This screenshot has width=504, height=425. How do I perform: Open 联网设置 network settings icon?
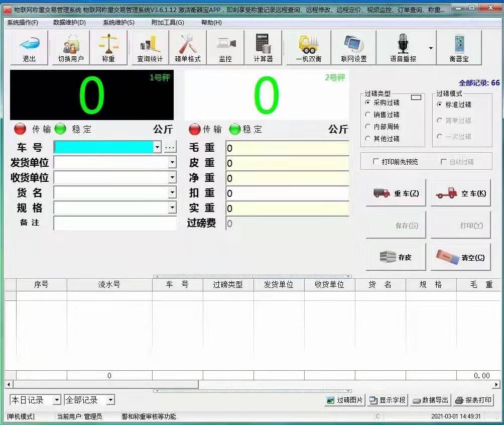(354, 48)
